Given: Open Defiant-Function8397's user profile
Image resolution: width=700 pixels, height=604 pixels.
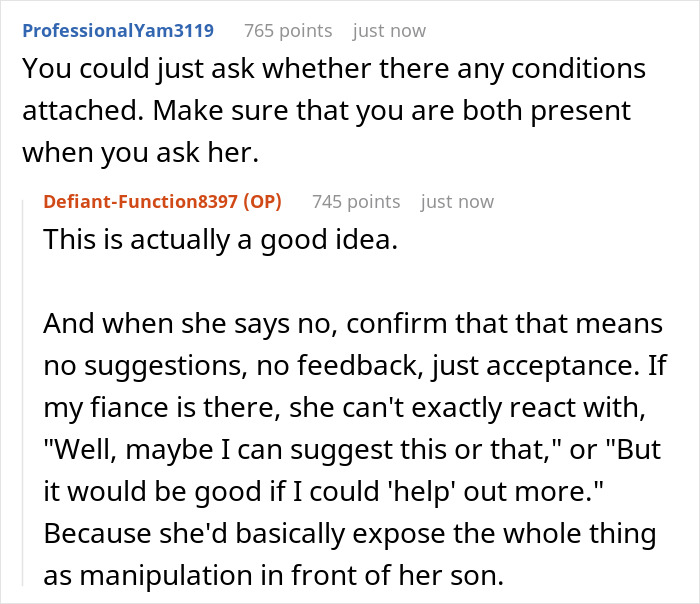Looking at the screenshot, I should pyautogui.click(x=139, y=201).
